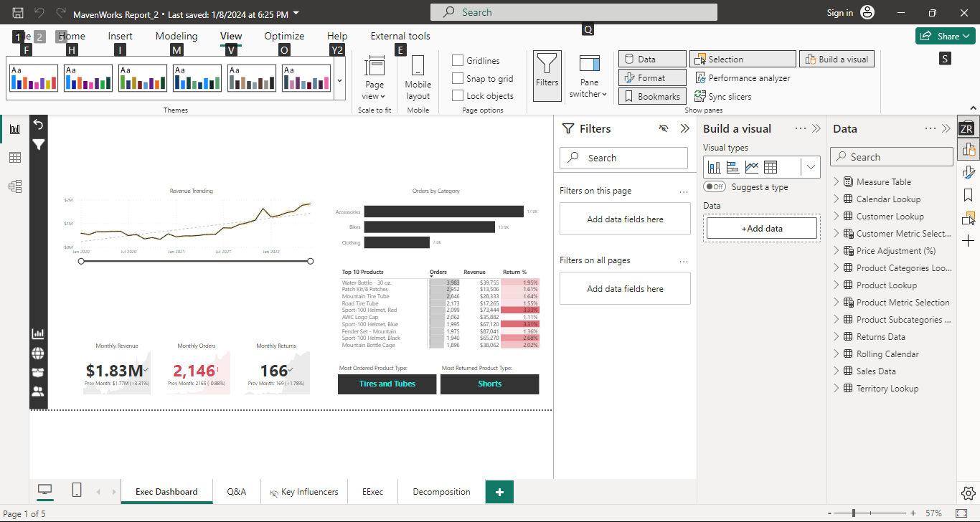Click the Revenue Trending date range slider
The image size is (980, 522).
[x=195, y=261]
